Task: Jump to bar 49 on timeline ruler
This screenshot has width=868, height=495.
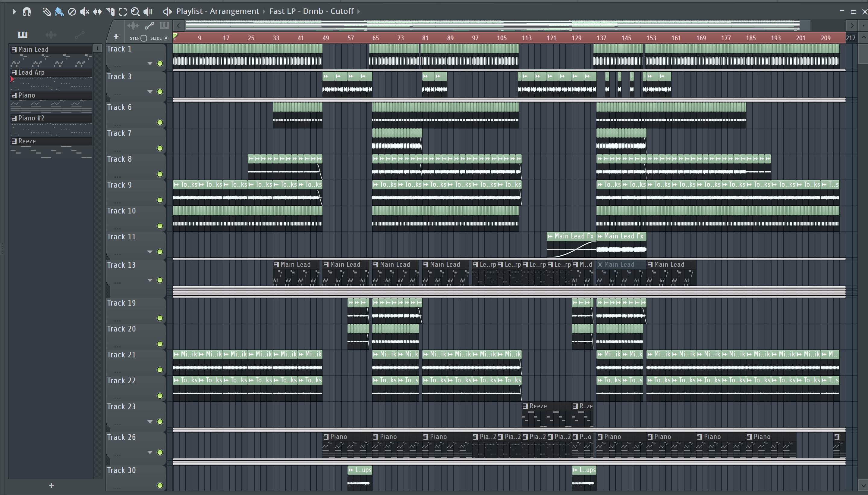Action: tap(325, 38)
